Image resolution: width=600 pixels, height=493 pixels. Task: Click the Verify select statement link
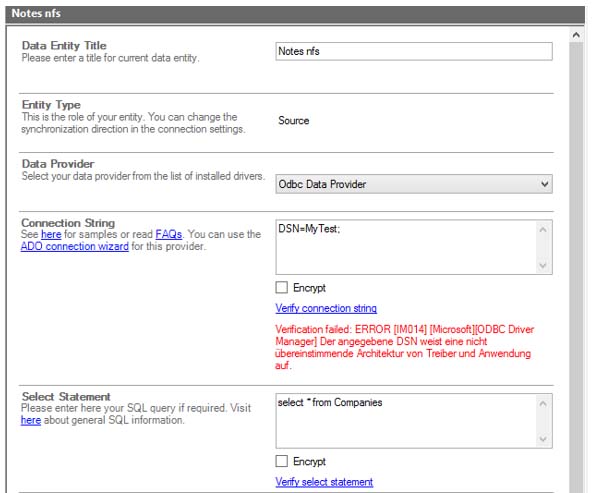tap(324, 482)
